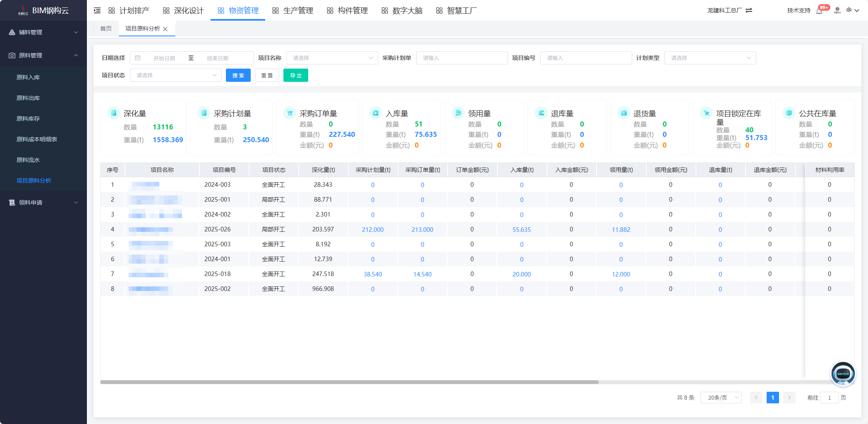Viewport: 868px width, 424px height.
Task: Click 38.540 采购计划量 value in row 7
Action: click(x=373, y=274)
